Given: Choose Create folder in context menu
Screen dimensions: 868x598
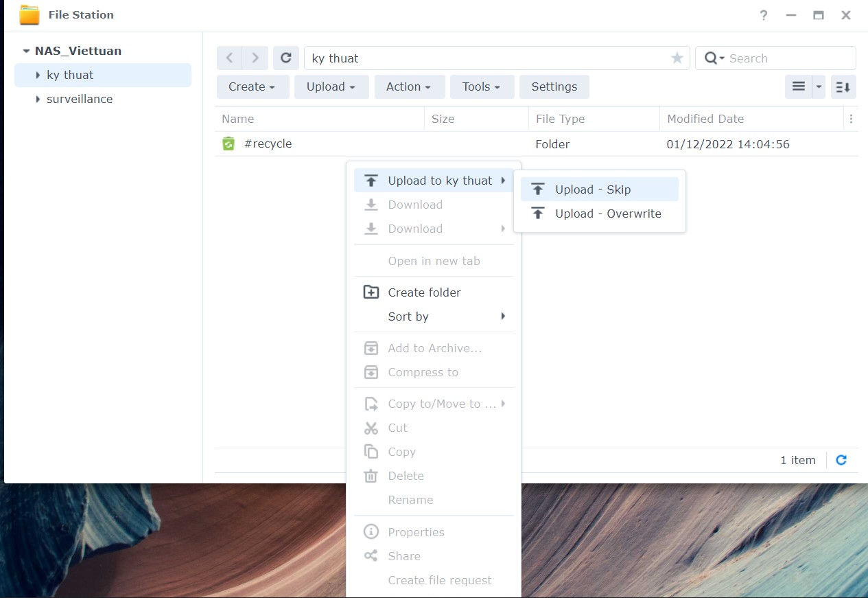Looking at the screenshot, I should click(x=434, y=292).
